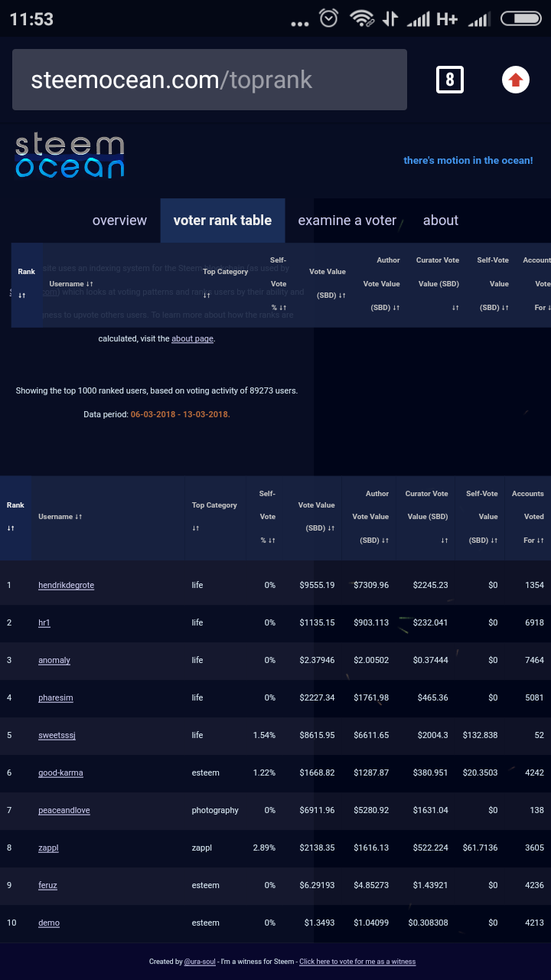Click the Steem Ocean logo
This screenshot has height=980, width=551.
point(70,156)
